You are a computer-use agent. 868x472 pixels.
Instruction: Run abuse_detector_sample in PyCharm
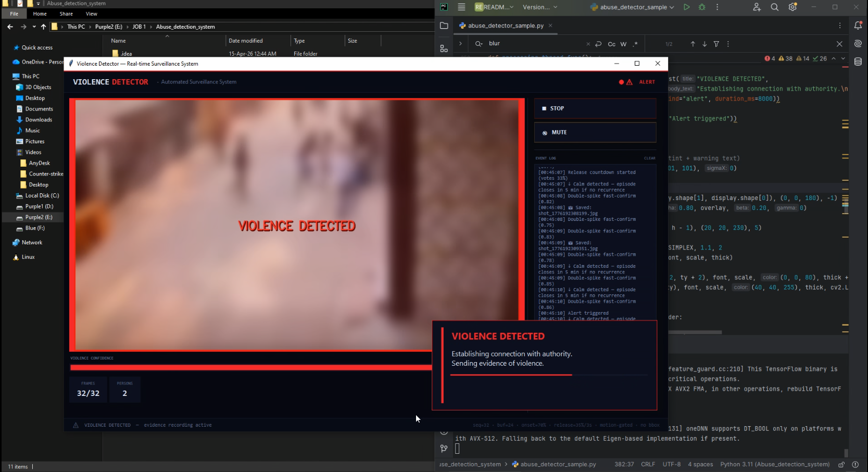pyautogui.click(x=687, y=7)
